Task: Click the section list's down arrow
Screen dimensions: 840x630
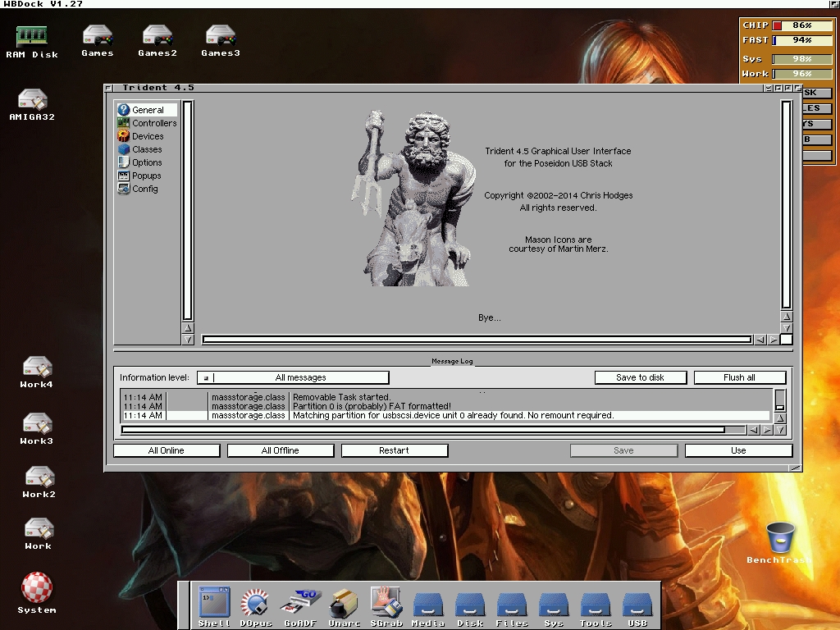Action: [x=188, y=339]
